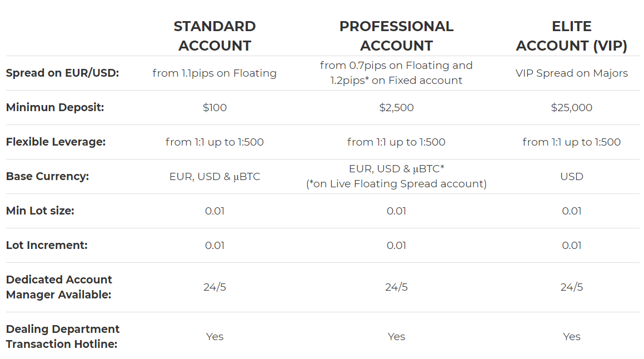The image size is (644, 359).
Task: Click the from 1.1pips on Floating text
Action: click(214, 73)
